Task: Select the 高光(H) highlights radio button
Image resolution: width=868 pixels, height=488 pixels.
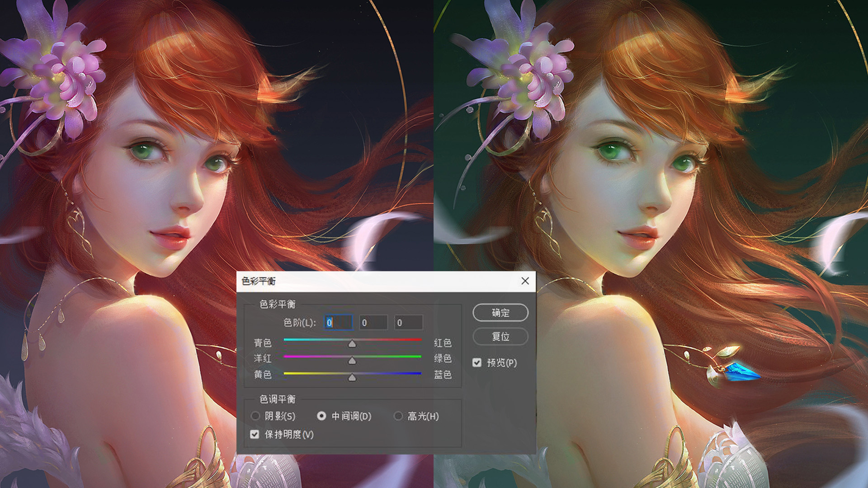Action: point(398,416)
